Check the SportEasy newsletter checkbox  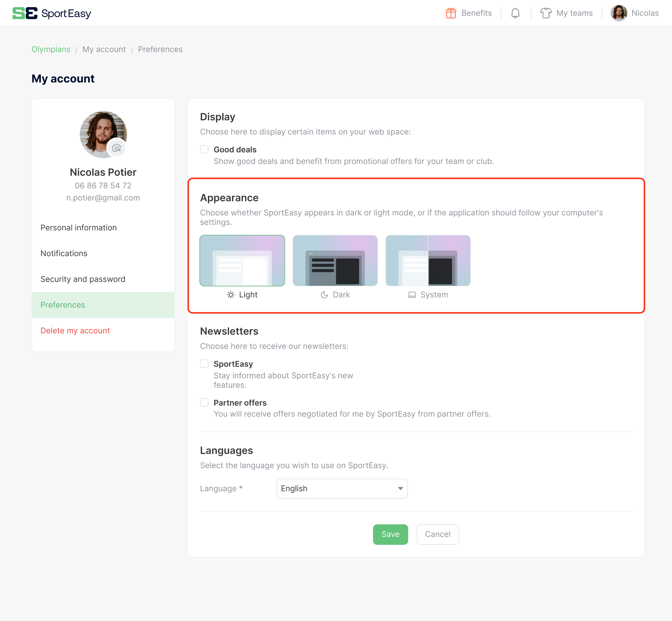(204, 364)
